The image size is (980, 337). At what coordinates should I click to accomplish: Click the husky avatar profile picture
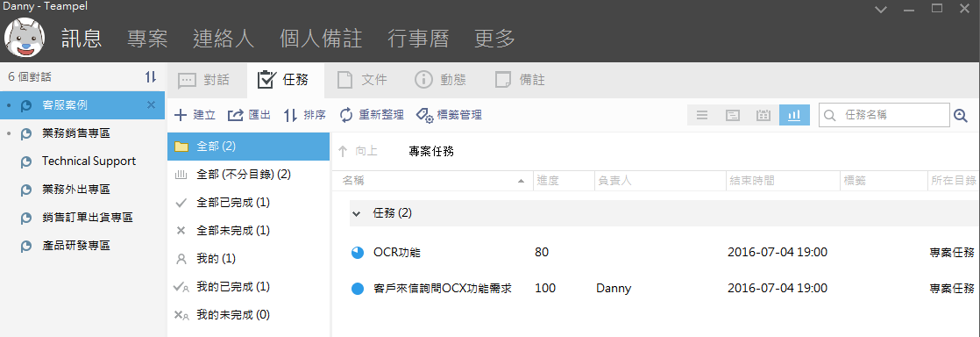point(24,38)
